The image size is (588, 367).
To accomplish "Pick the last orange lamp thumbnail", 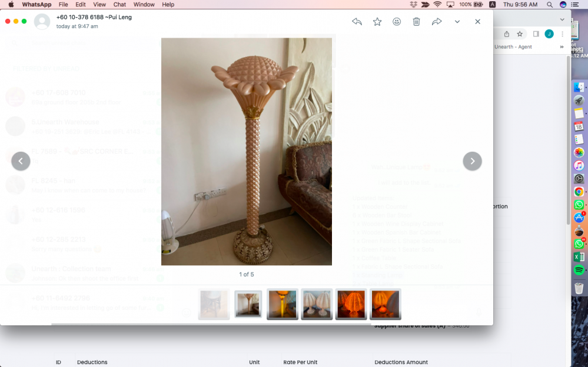I will pyautogui.click(x=386, y=304).
